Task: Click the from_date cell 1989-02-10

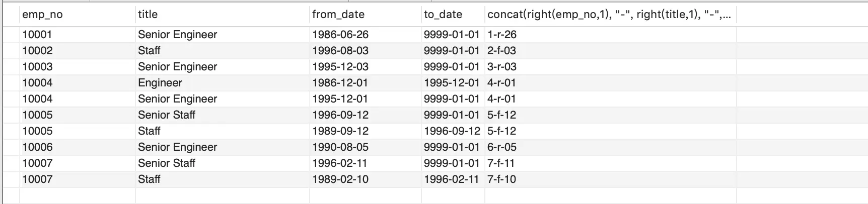Action: 340,179
